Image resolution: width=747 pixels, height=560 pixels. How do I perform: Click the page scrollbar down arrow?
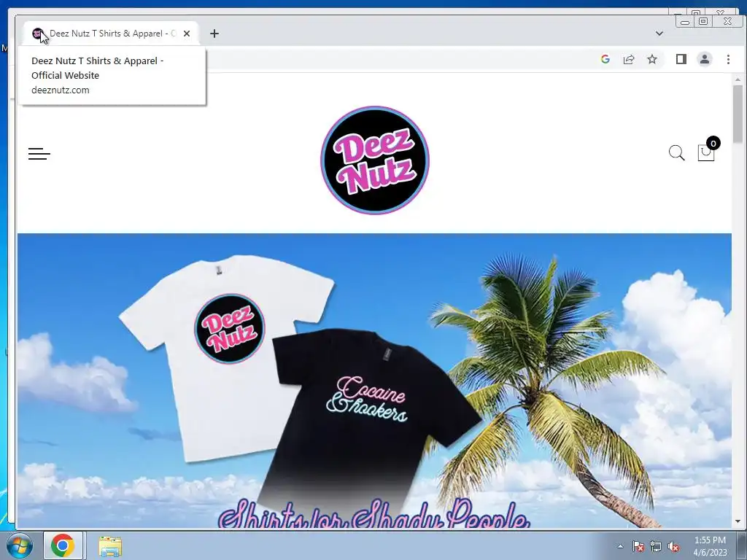pyautogui.click(x=738, y=521)
